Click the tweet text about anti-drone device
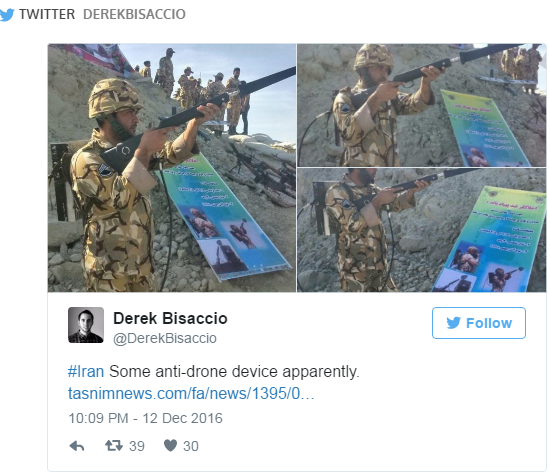The height and width of the screenshot is (474, 550). coord(234,372)
